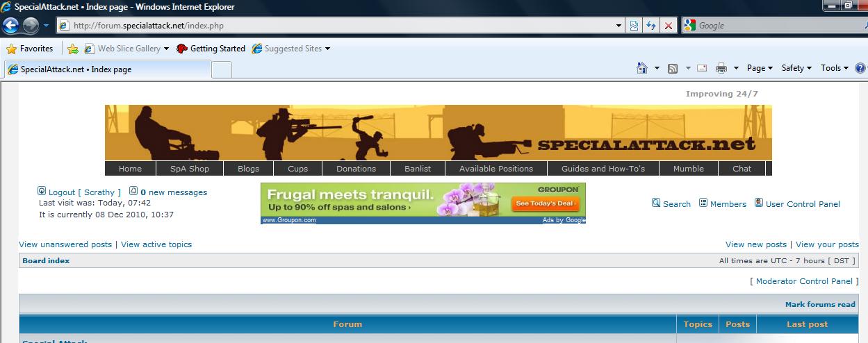Click Mark forums read

point(820,304)
